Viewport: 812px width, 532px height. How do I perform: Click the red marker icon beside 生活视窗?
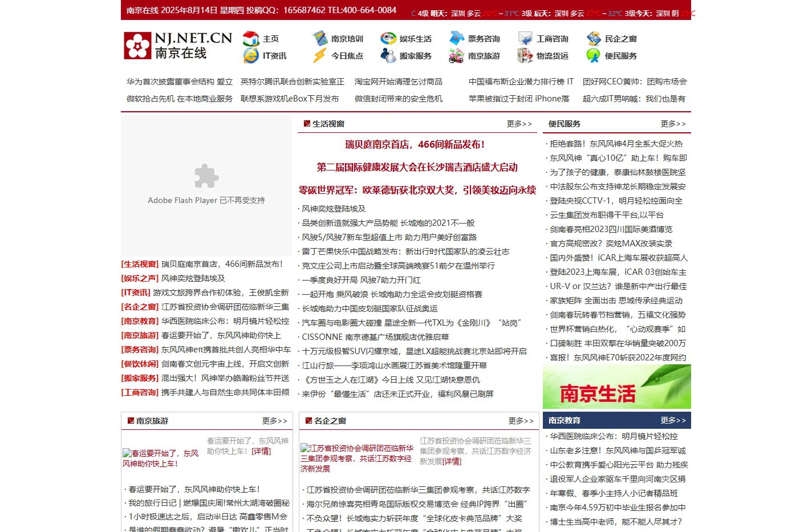click(x=307, y=124)
